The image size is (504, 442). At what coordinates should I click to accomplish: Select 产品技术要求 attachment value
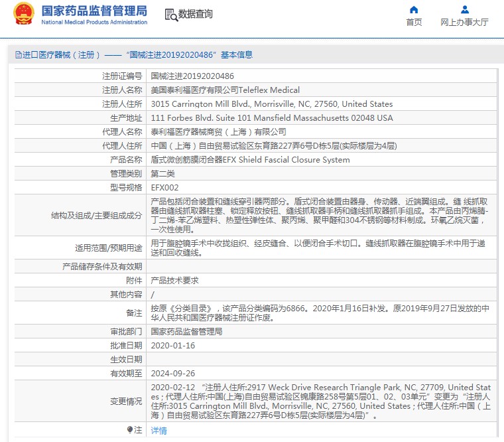(x=174, y=281)
